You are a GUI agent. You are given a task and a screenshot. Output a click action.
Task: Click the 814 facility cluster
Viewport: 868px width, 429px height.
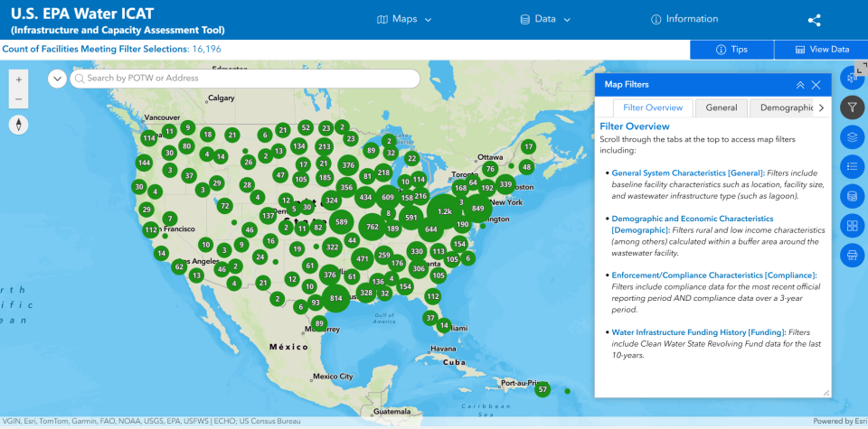pos(336,298)
